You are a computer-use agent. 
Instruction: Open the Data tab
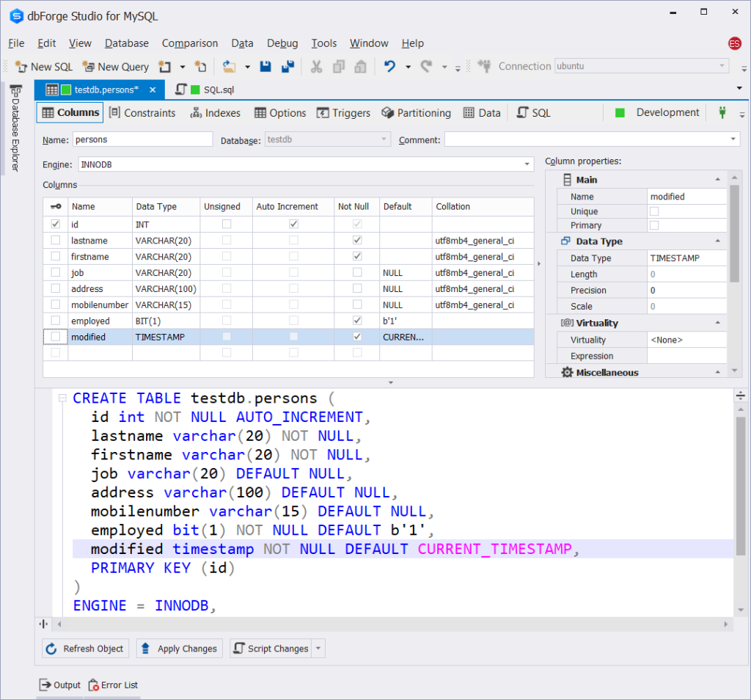(482, 112)
